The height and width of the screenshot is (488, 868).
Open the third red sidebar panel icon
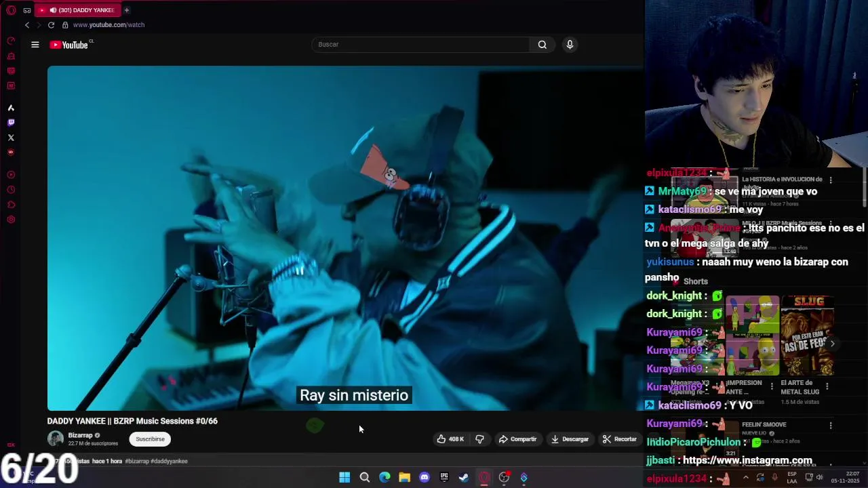(11, 71)
